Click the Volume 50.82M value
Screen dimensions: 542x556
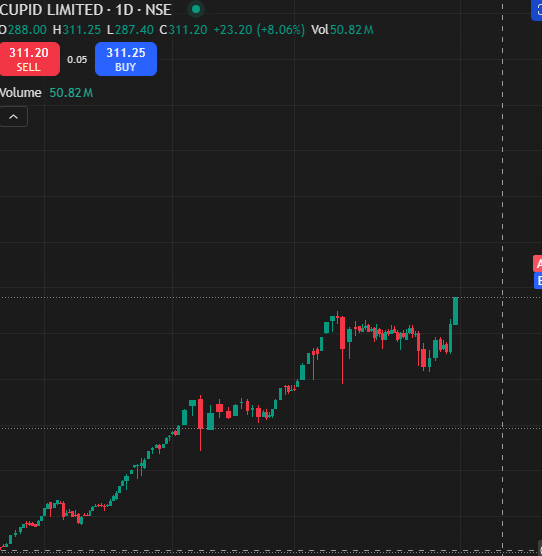(x=71, y=93)
